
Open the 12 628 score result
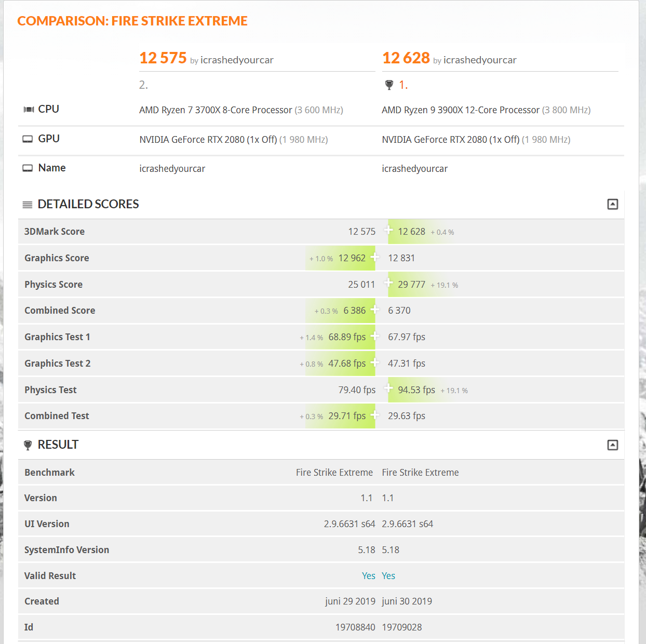pos(406,58)
